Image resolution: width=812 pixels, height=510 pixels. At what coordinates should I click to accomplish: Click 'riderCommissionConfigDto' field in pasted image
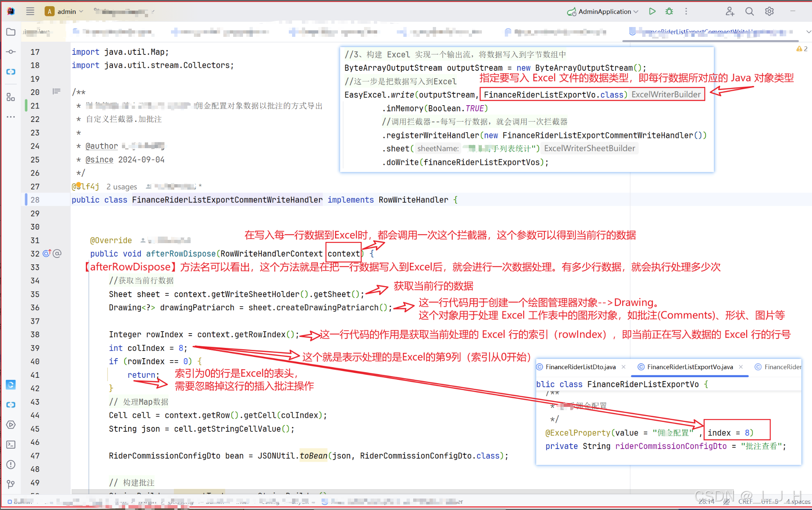(671, 446)
